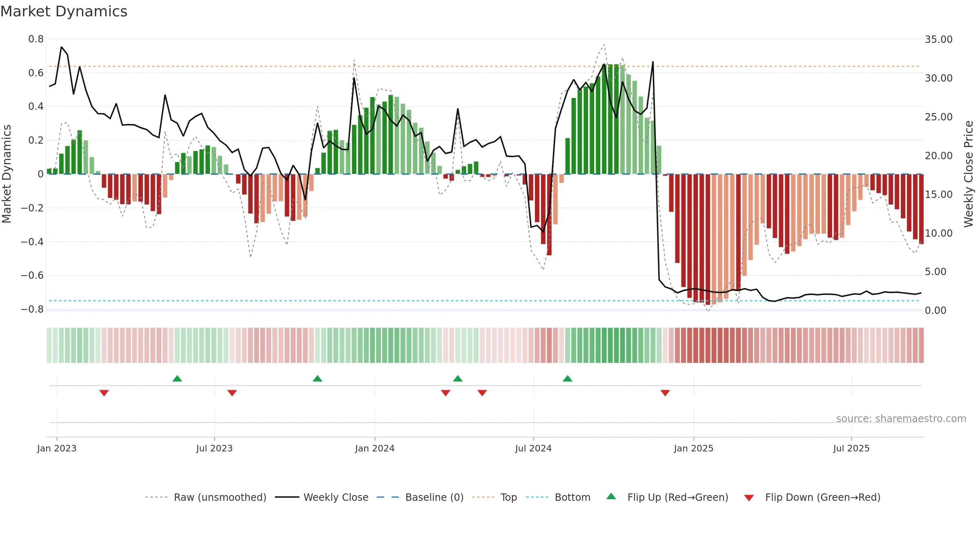Click the Market Dynamics chart title
This screenshot has height=551, width=980.
pos(64,11)
